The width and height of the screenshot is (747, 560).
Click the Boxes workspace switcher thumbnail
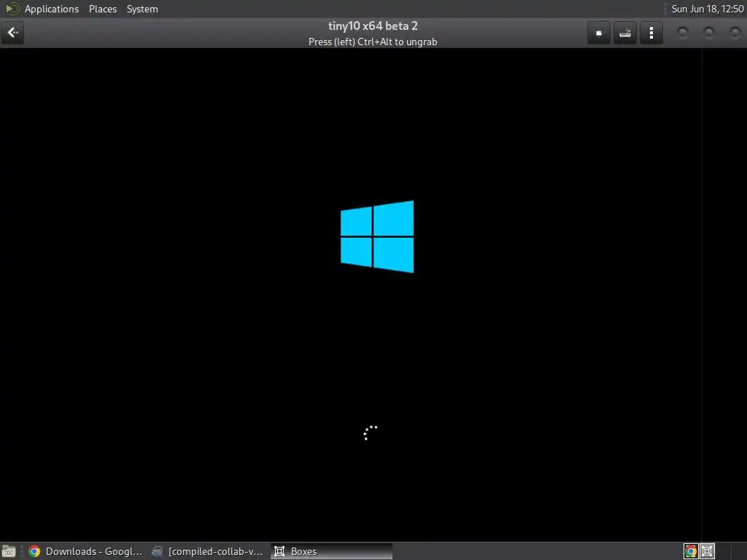[x=707, y=551]
